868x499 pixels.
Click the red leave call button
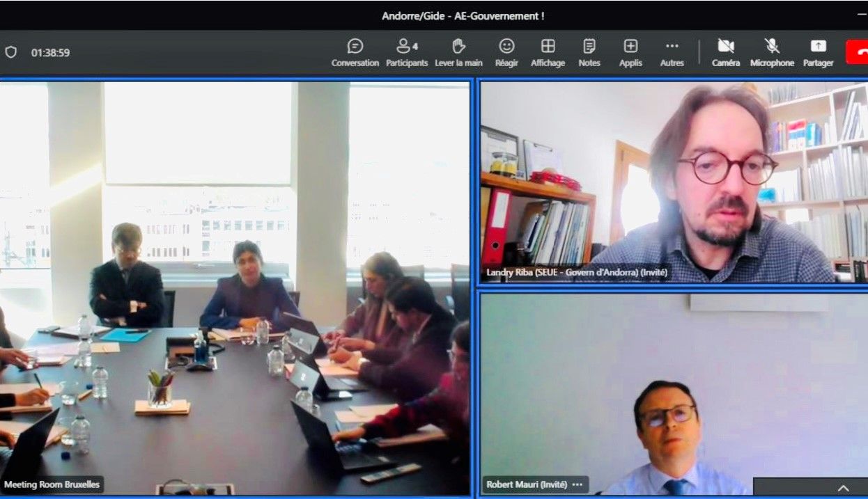tap(858, 52)
